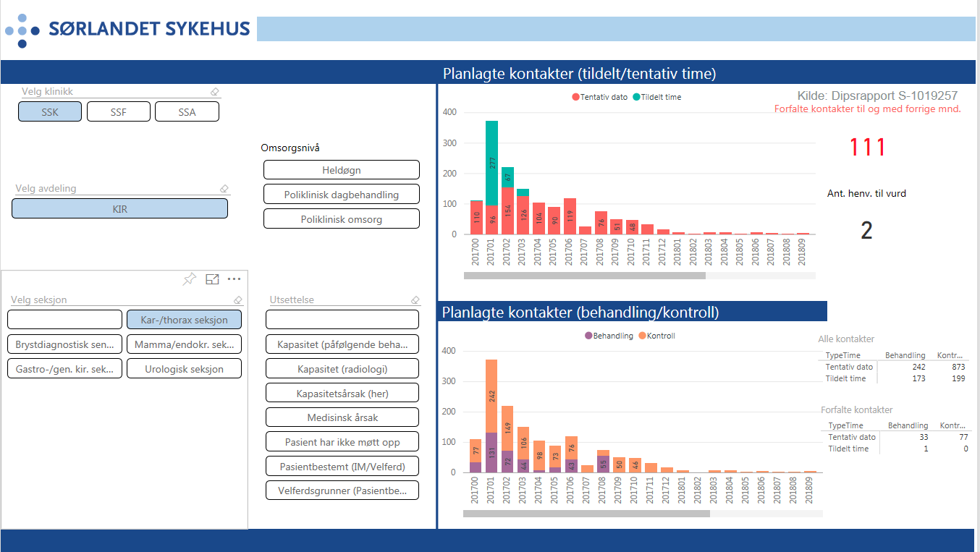
Task: Click value 173 in Alle kontakter table
Action: click(x=918, y=378)
